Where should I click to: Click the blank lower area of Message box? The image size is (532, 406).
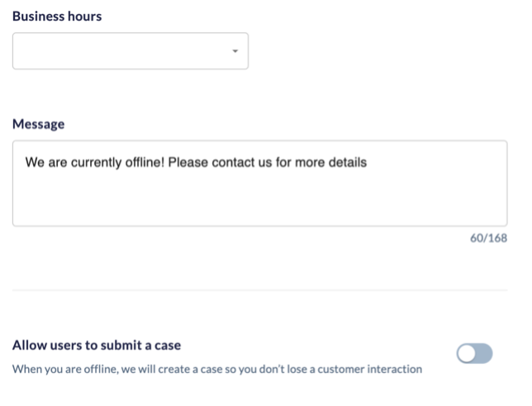(260, 200)
